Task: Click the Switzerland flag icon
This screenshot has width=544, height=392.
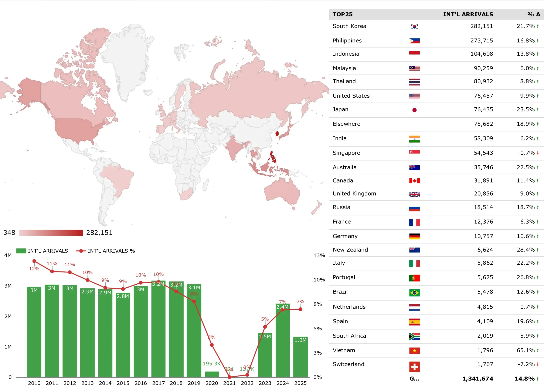Action: tap(414, 367)
